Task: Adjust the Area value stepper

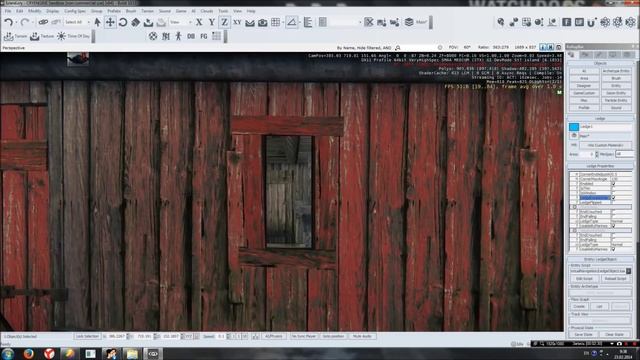Action: 597,154
